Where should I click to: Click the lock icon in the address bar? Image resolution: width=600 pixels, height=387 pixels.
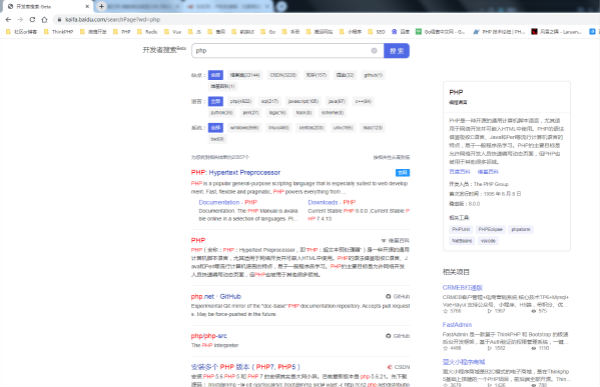tap(59, 20)
